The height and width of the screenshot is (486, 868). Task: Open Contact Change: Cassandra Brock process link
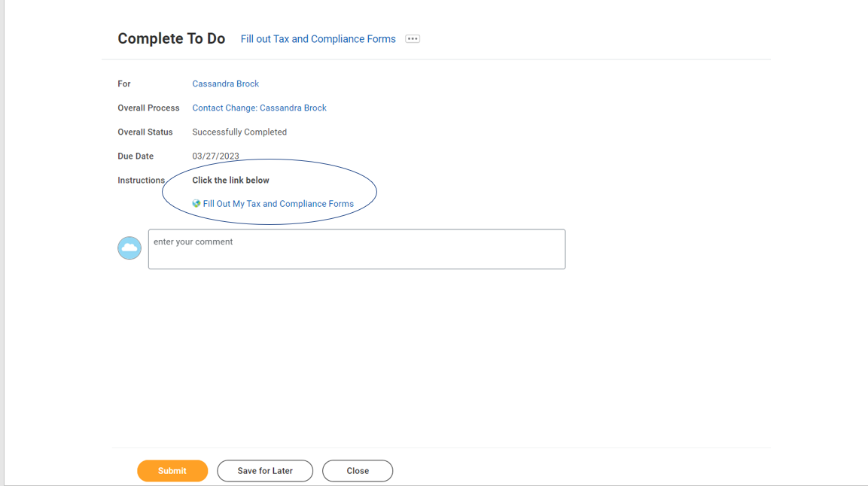click(x=259, y=108)
